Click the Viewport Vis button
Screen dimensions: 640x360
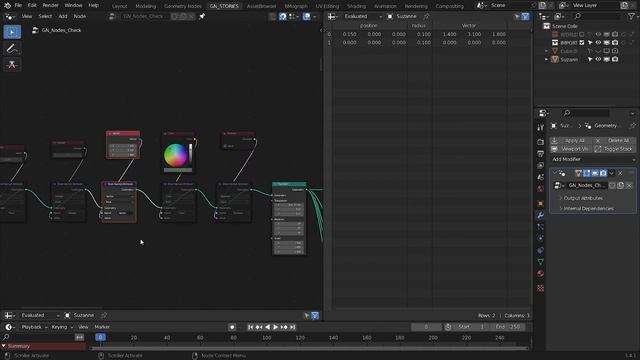point(570,149)
